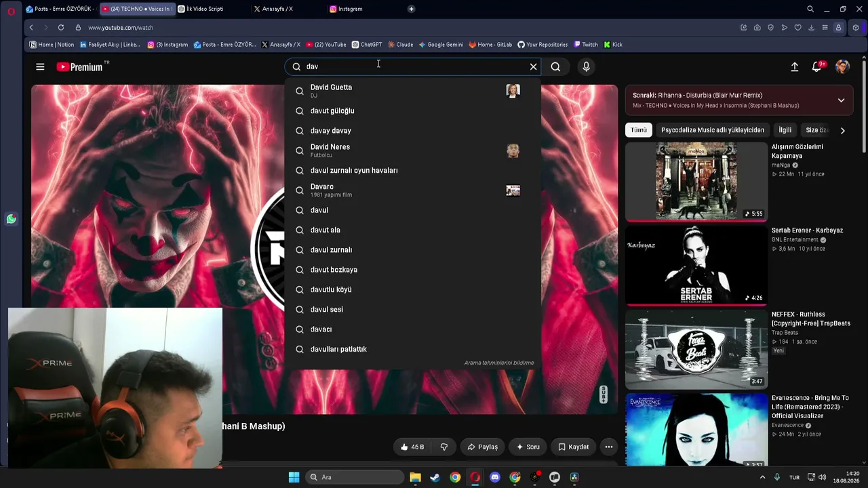Open the Twitch bookmark
The image size is (868, 488).
click(586, 45)
